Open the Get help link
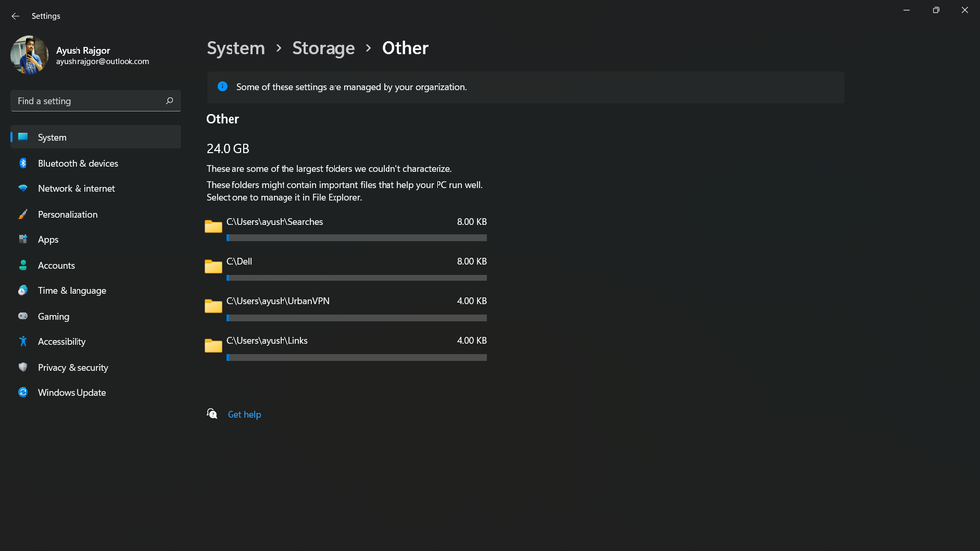980x551 pixels. (244, 415)
